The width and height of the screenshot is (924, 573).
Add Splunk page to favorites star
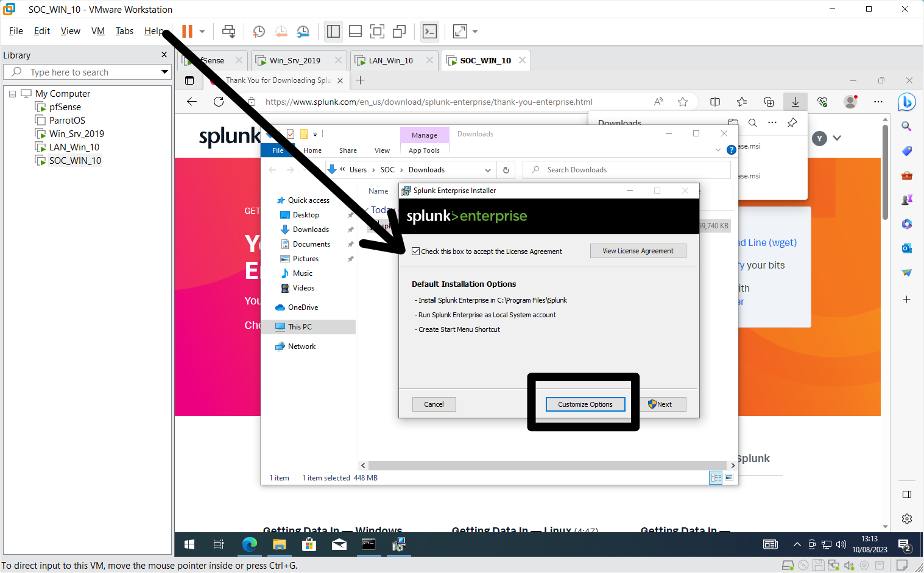pos(683,102)
